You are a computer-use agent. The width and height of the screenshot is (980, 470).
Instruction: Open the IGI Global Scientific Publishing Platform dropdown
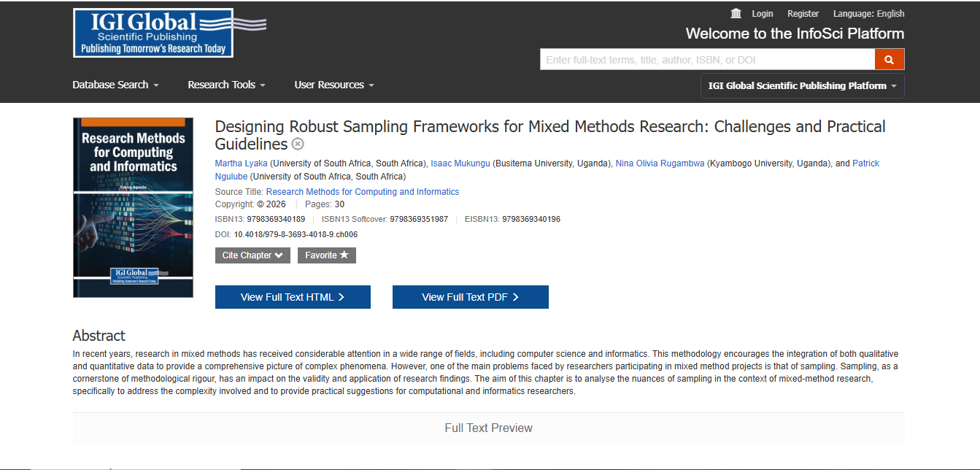[802, 85]
